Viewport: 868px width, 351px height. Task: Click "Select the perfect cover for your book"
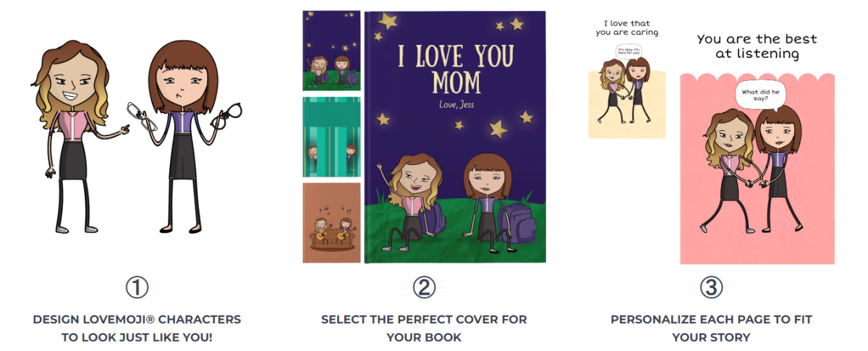[424, 328]
